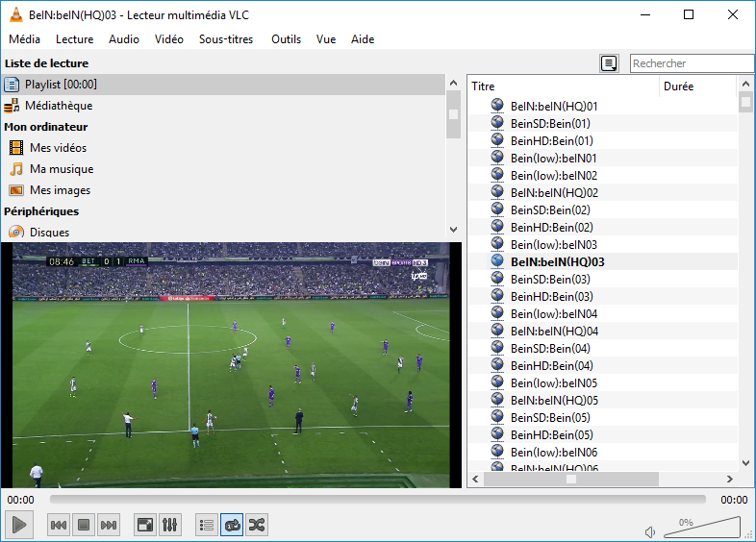Open Mes vidéos in sidebar
Screen dimensions: 756x542
[x=223, y=148]
